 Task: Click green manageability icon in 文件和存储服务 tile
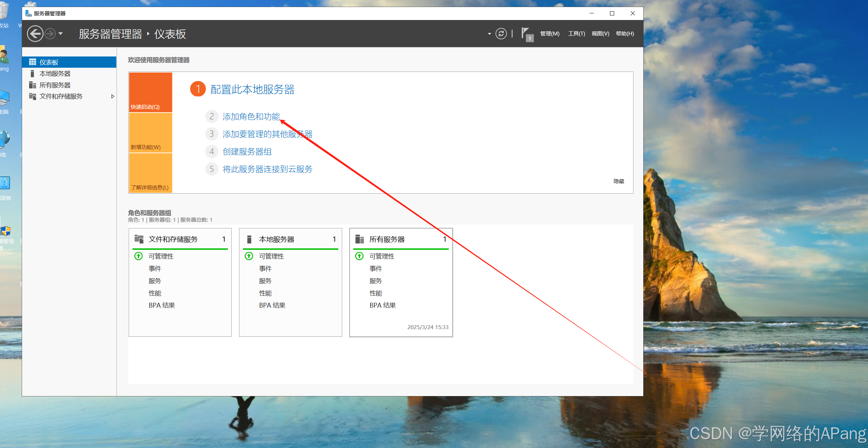138,256
